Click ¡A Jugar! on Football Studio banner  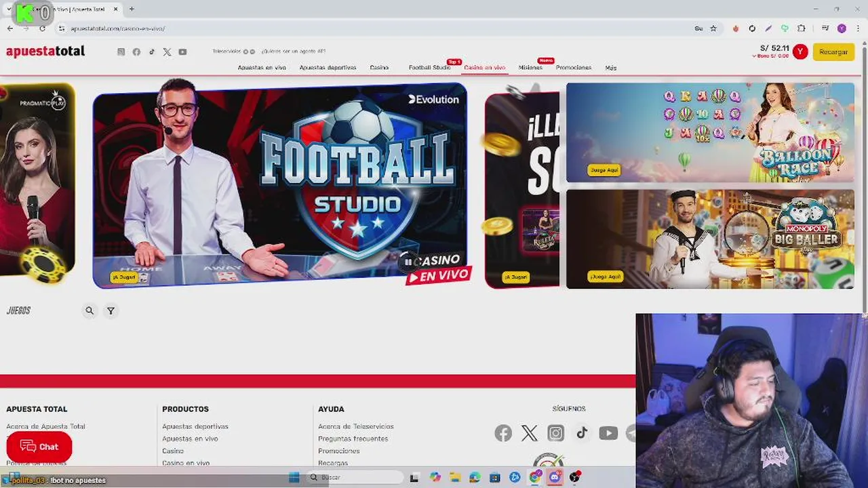(x=124, y=277)
